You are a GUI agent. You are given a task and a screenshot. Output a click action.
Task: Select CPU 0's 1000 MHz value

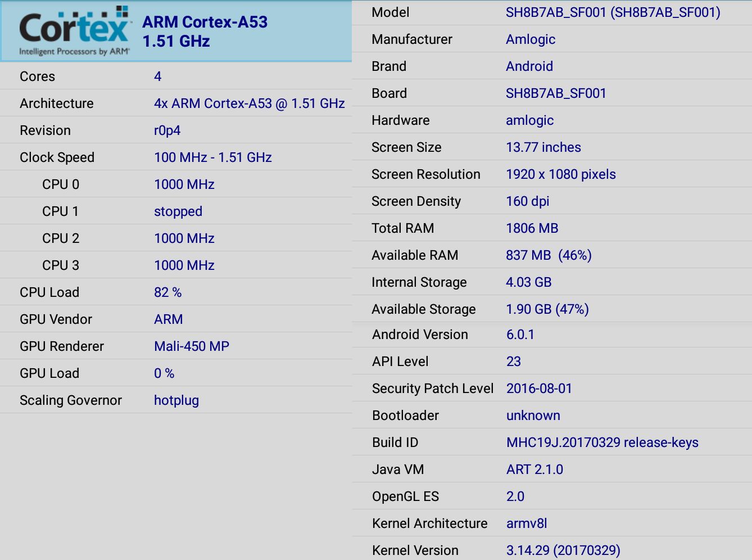184,184
